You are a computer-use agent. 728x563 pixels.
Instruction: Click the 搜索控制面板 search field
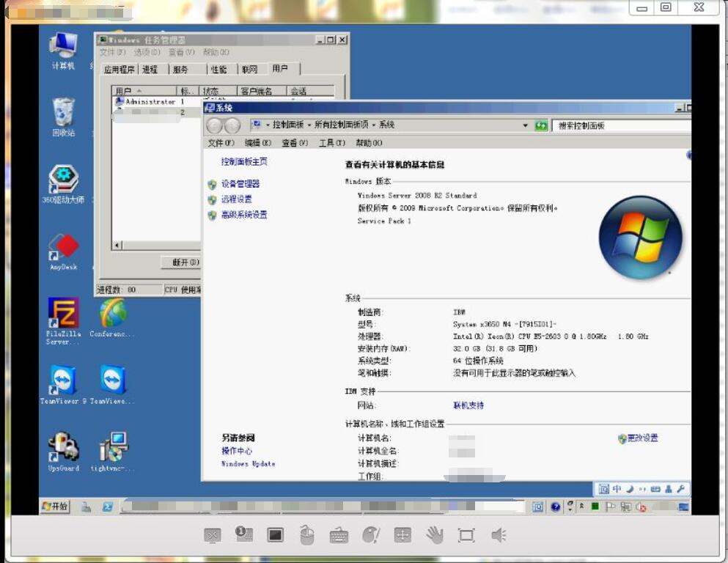click(x=621, y=125)
